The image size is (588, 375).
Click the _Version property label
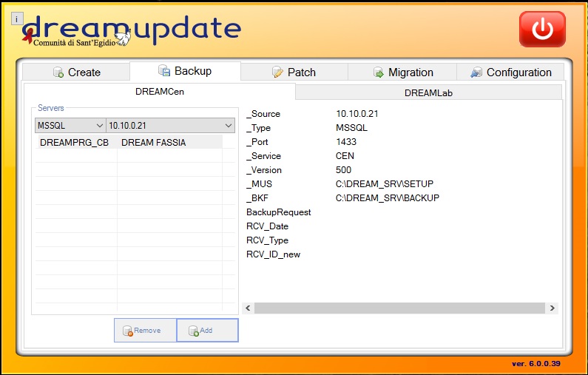(264, 170)
